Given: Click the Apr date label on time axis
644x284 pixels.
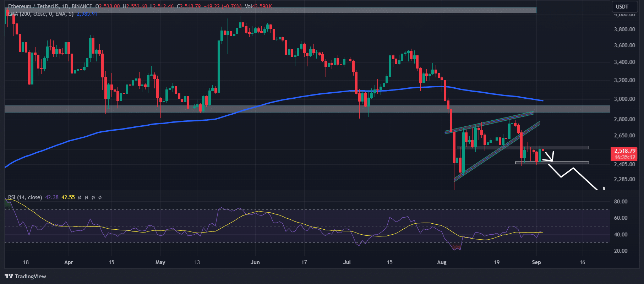Looking at the screenshot, I should [69, 262].
